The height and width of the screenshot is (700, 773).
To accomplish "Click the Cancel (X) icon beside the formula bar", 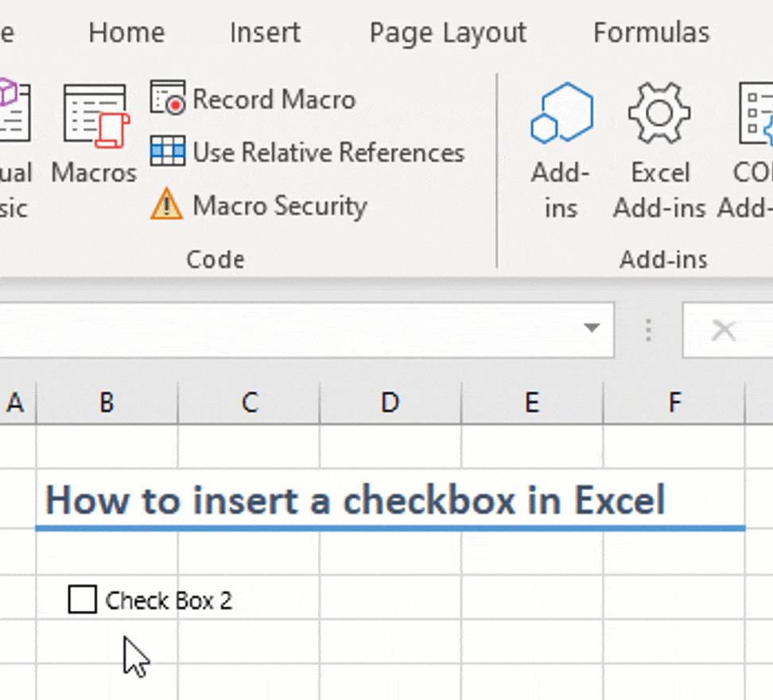I will [x=724, y=329].
